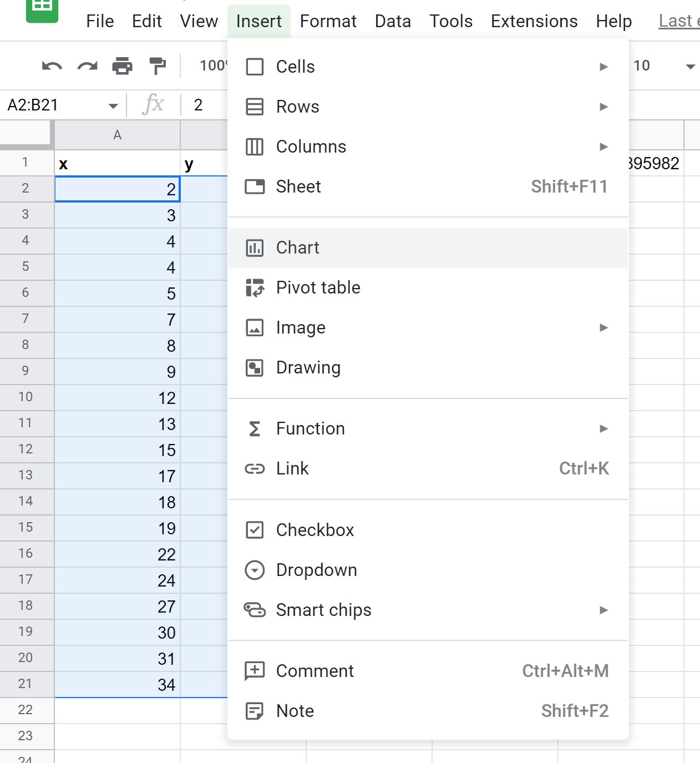Click the Insert menu tab
700x763 pixels.
click(x=259, y=21)
